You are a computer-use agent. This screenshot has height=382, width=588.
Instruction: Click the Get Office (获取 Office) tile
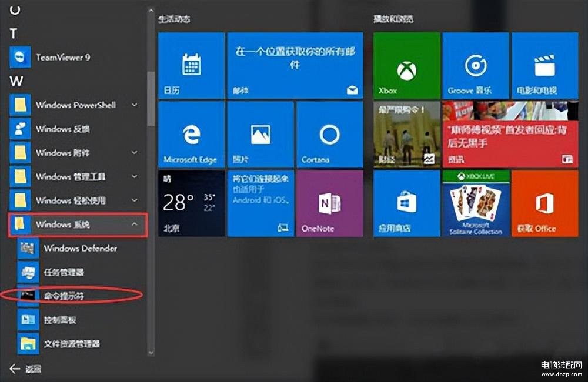[x=545, y=203]
